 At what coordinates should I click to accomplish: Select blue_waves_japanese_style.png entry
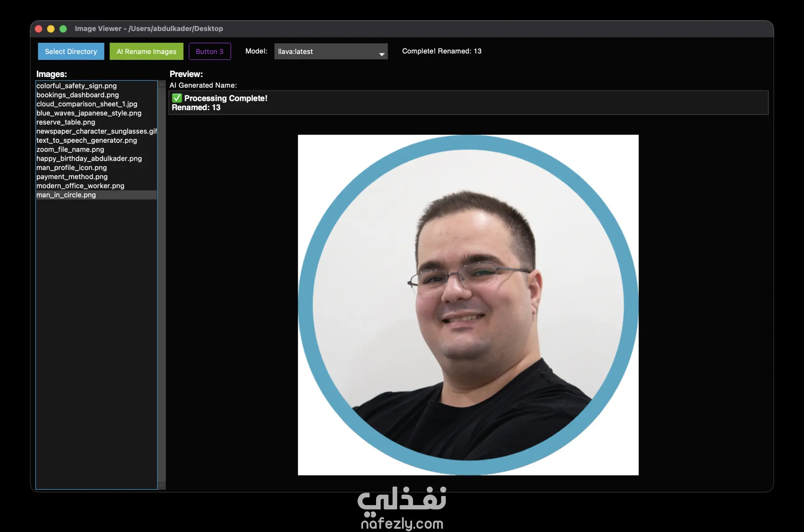pos(89,113)
